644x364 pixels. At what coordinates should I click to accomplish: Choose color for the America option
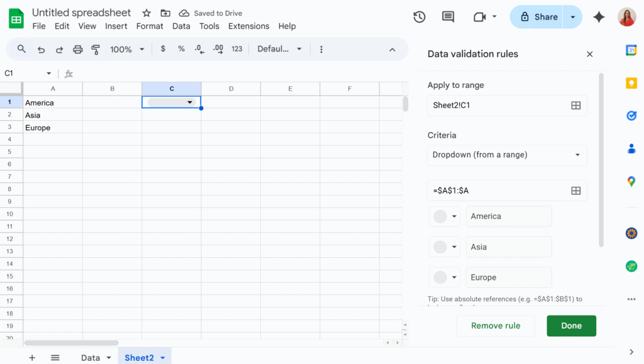(x=444, y=216)
